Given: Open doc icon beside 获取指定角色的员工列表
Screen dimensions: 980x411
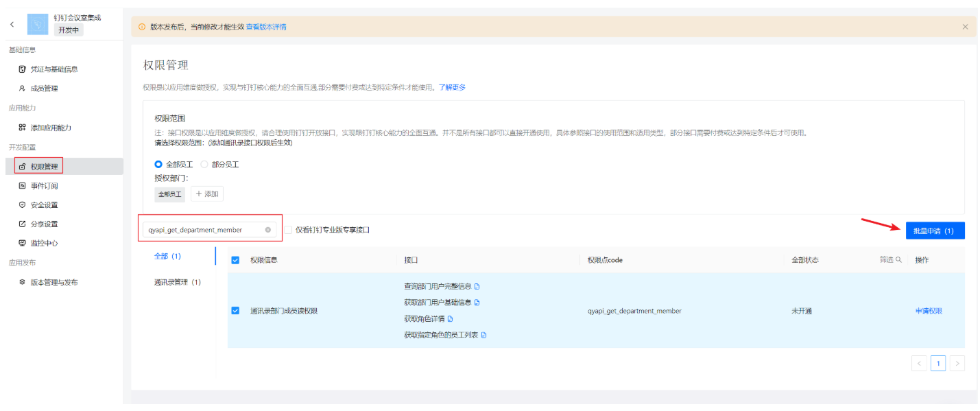Looking at the screenshot, I should [x=483, y=336].
